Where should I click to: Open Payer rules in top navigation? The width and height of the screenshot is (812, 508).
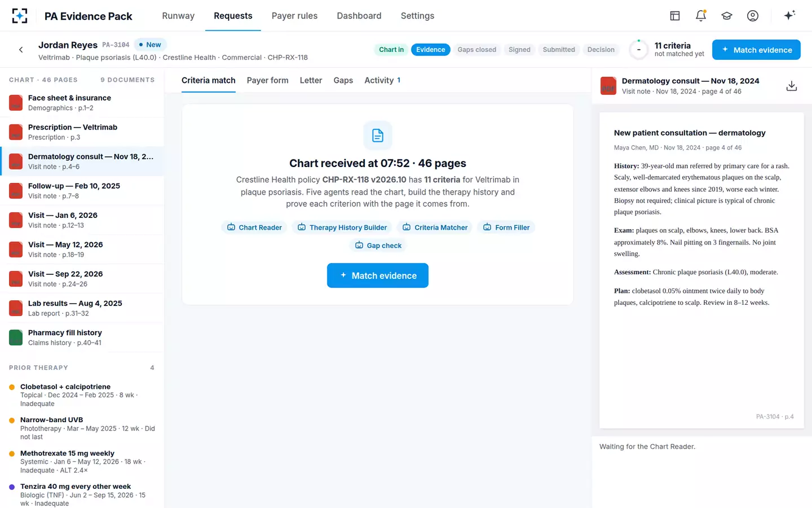pyautogui.click(x=294, y=16)
